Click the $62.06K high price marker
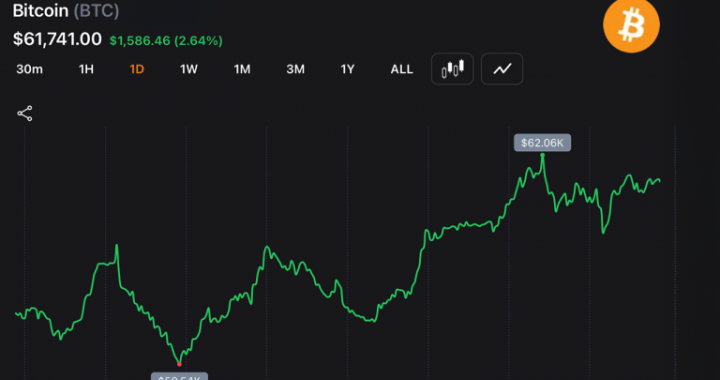The width and height of the screenshot is (720, 380). coord(542,143)
